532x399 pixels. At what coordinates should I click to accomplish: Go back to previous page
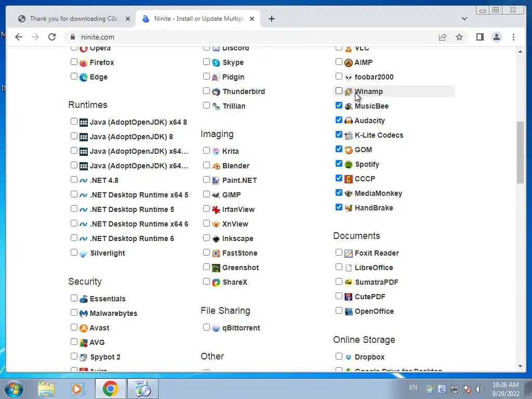19,37
